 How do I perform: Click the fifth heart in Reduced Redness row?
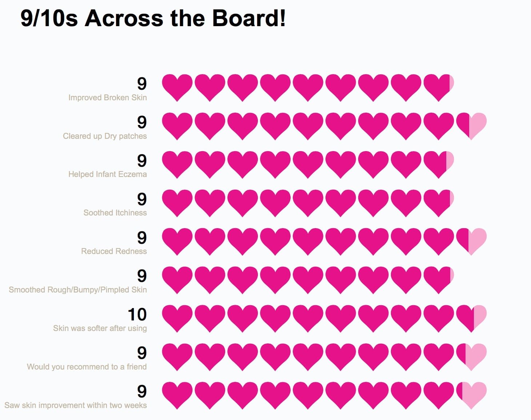(308, 242)
